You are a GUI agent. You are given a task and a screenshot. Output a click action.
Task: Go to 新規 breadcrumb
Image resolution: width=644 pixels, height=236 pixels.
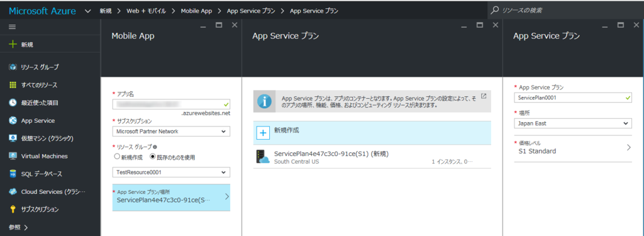tap(105, 11)
